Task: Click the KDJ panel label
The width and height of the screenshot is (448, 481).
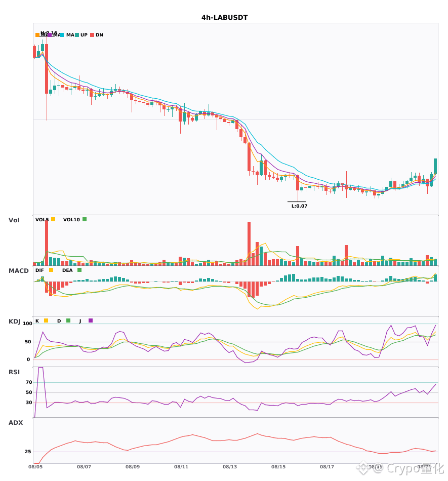Action: coord(14,322)
